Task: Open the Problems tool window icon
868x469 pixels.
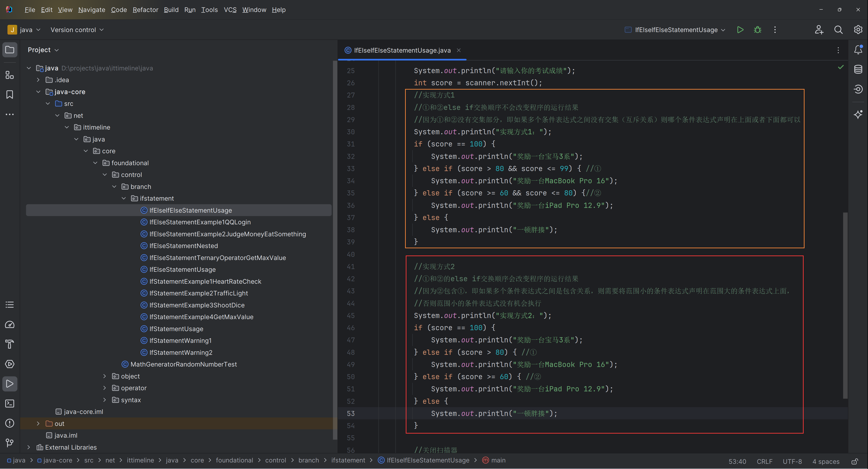Action: click(10, 423)
